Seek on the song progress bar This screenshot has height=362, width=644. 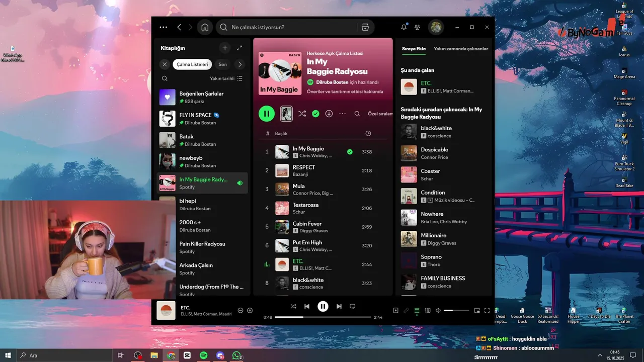323,317
